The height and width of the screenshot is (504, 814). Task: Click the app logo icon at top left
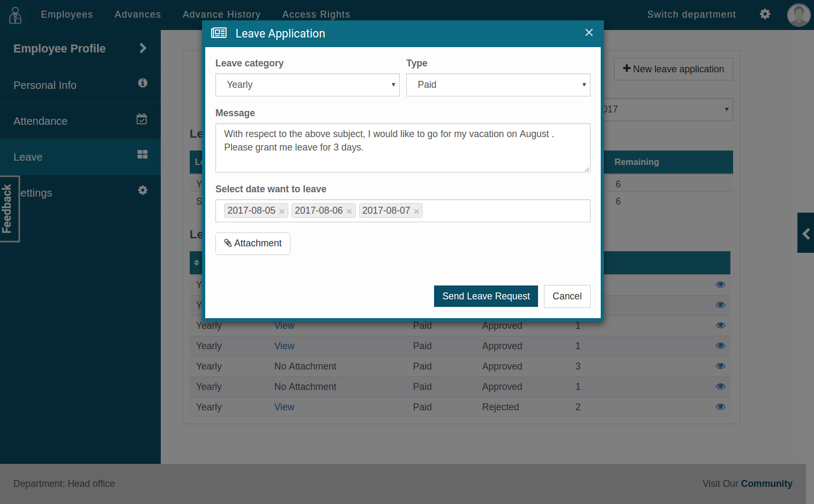pos(15,14)
